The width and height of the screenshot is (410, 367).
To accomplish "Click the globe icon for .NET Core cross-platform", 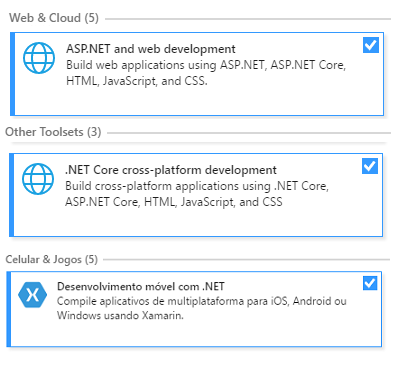I will click(38, 179).
